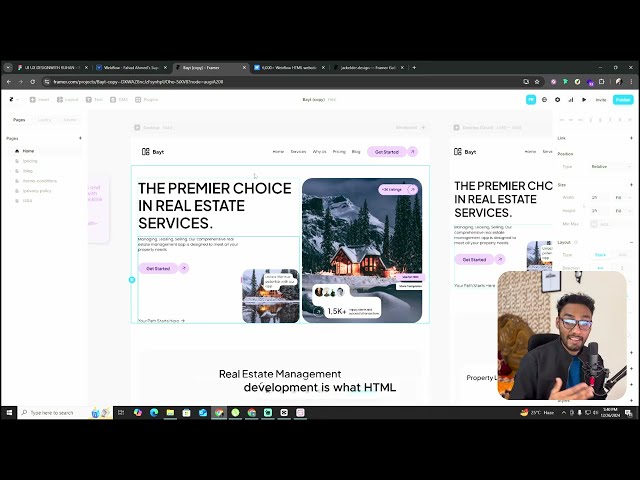
Task: Open the Framer logo main menu
Action: click(13, 100)
